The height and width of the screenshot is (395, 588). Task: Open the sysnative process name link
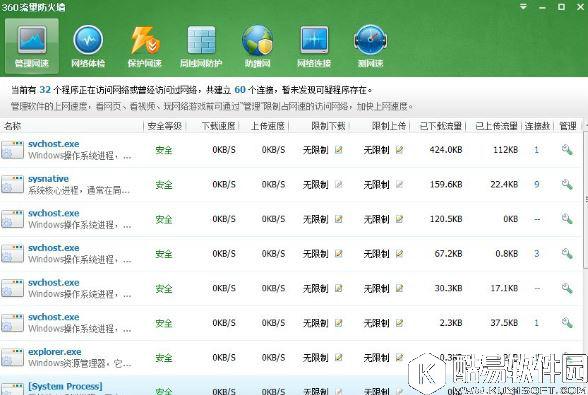(48, 179)
